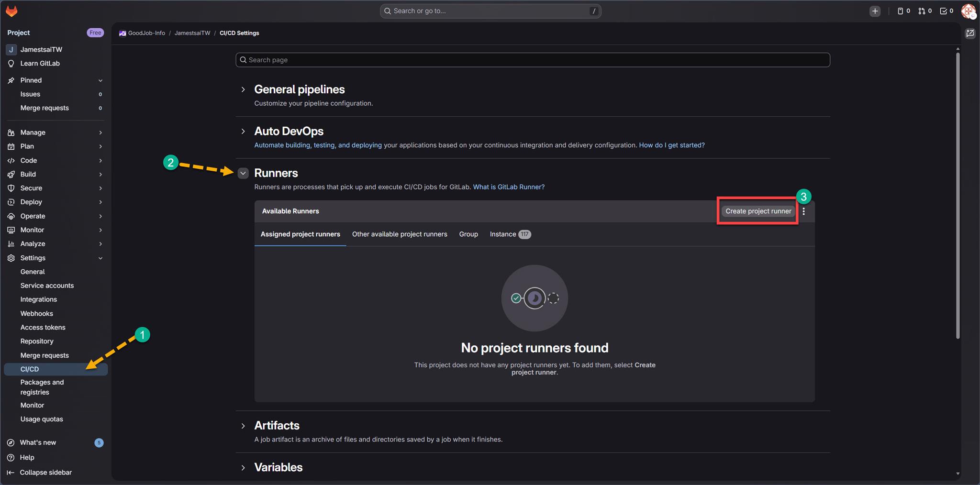Click the page vertical scrollbar
Image resolution: width=980 pixels, height=485 pixels.
click(x=958, y=191)
